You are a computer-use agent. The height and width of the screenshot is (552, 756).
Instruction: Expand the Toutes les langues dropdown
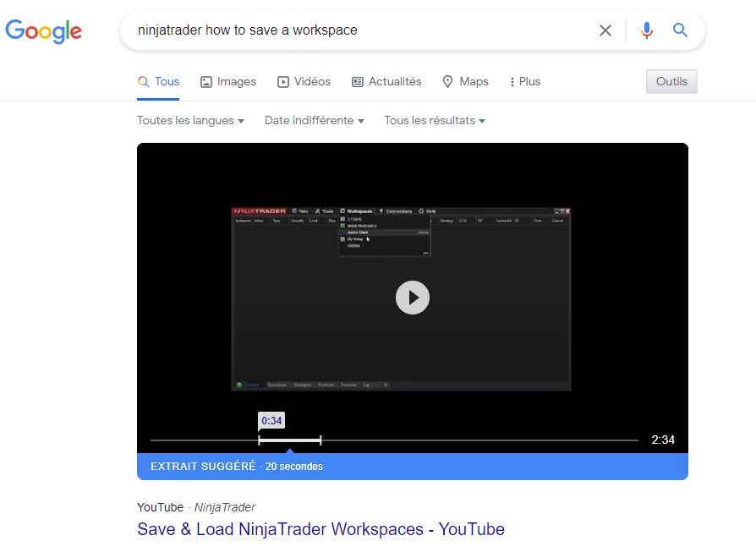190,121
